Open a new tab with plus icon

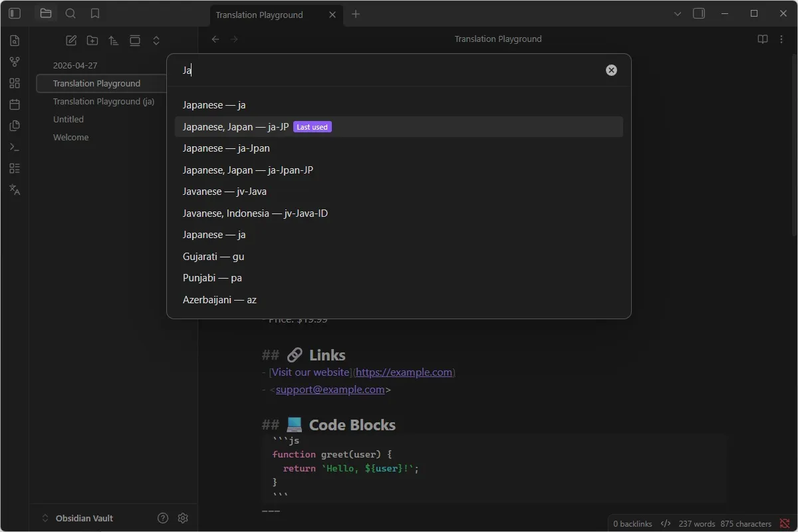point(356,14)
